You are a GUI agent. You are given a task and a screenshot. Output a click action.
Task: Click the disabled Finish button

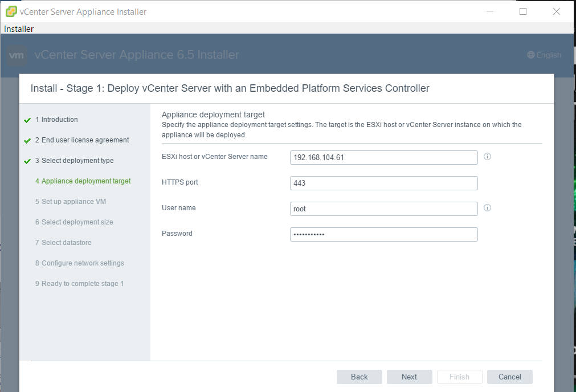tap(460, 377)
